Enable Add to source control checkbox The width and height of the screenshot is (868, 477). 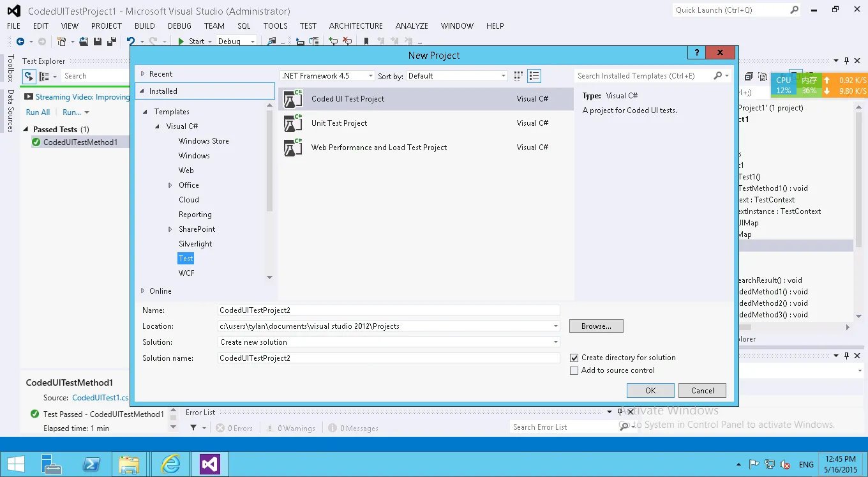[574, 370]
